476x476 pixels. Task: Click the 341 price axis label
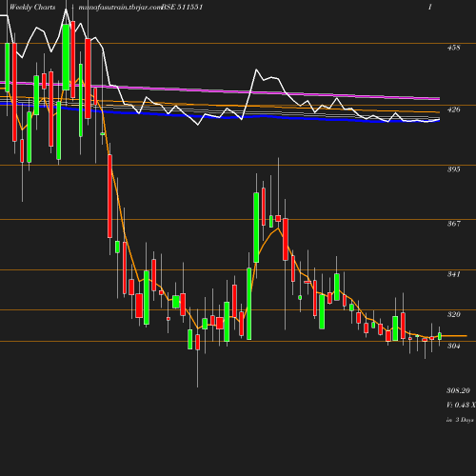tap(453, 274)
